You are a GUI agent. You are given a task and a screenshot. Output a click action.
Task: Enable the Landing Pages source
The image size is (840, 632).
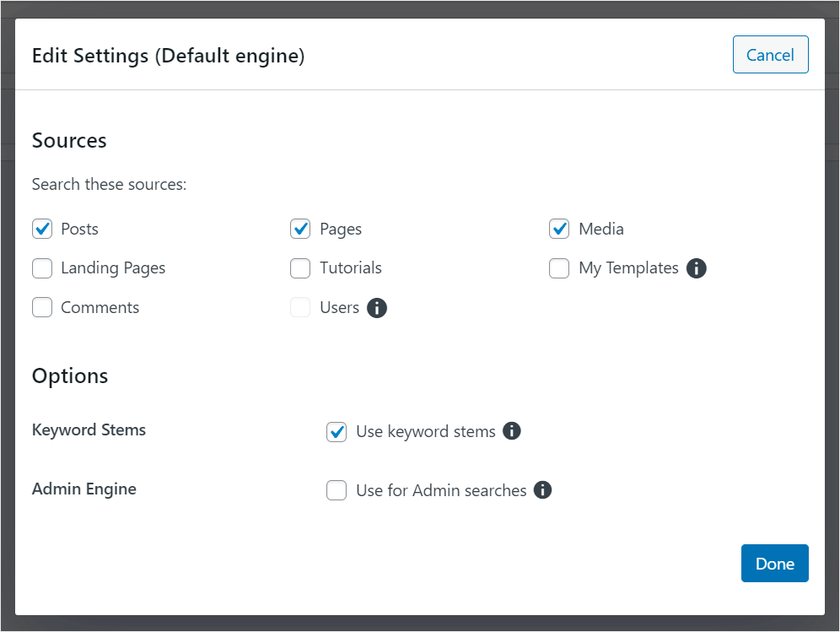click(x=42, y=268)
